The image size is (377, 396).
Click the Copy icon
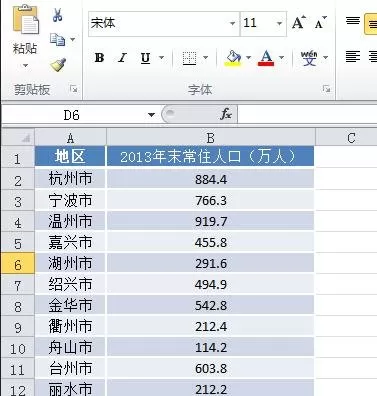57,39
